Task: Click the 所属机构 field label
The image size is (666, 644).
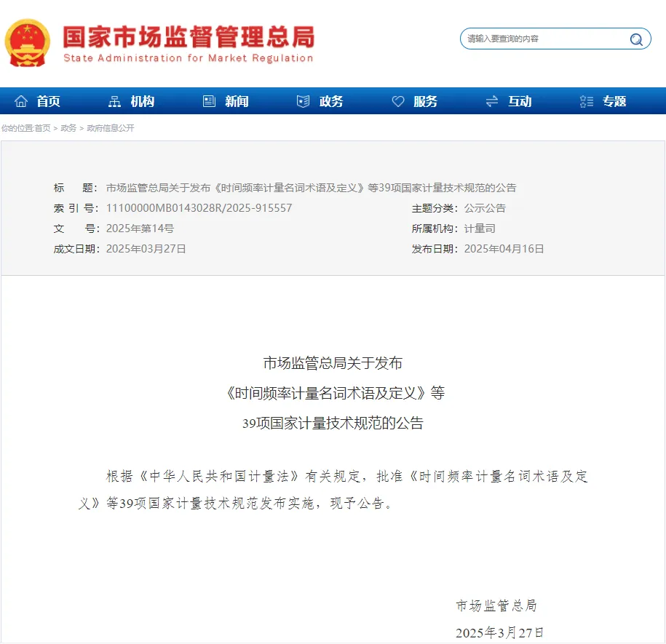Action: 435,228
